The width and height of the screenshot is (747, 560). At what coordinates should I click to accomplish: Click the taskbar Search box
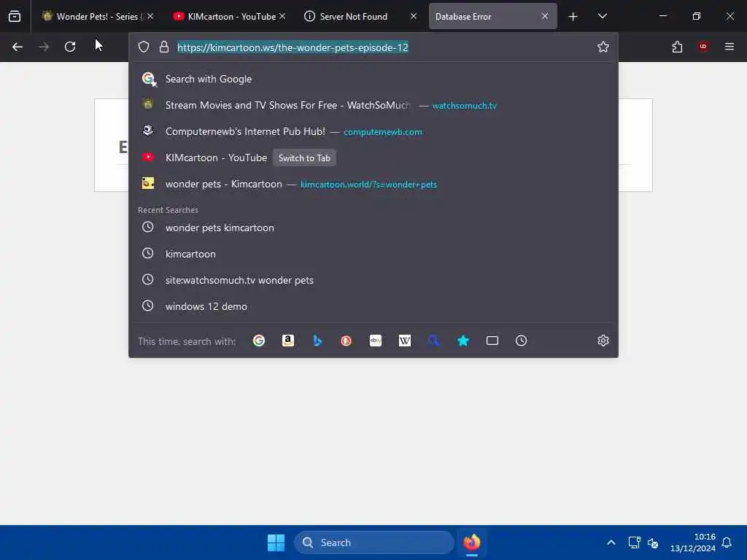pyautogui.click(x=374, y=542)
